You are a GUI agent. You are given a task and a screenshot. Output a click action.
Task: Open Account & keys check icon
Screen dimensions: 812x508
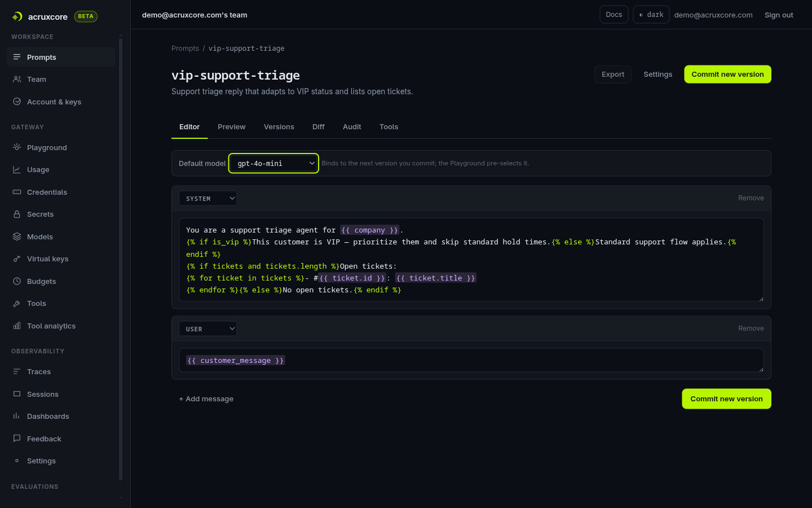(x=17, y=102)
